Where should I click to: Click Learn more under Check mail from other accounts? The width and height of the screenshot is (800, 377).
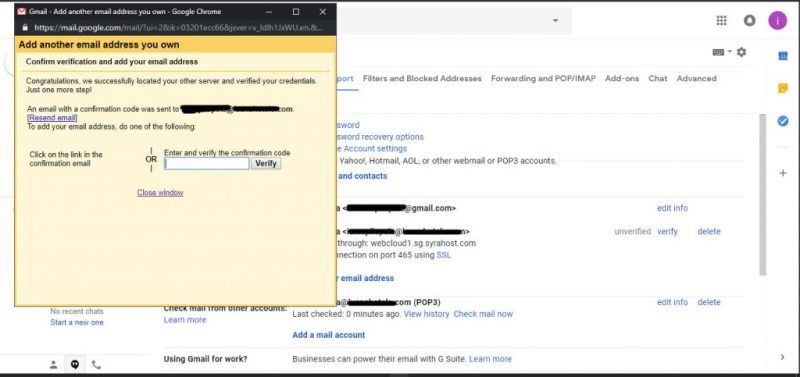[x=185, y=320]
